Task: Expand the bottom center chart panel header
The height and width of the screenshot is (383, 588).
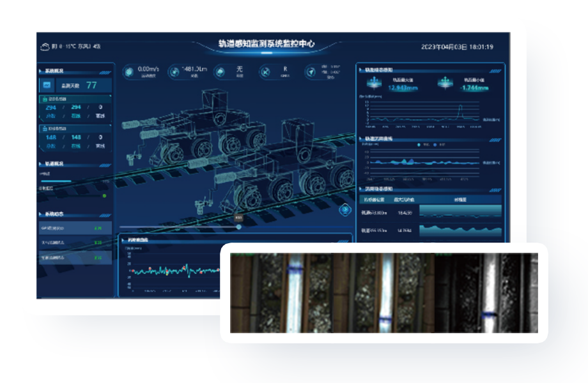Action: (235, 240)
